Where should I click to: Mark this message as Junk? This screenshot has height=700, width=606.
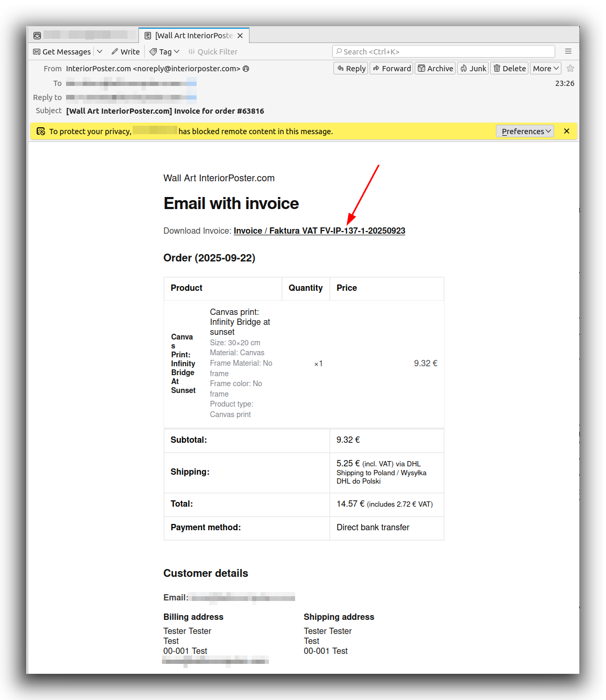click(473, 69)
